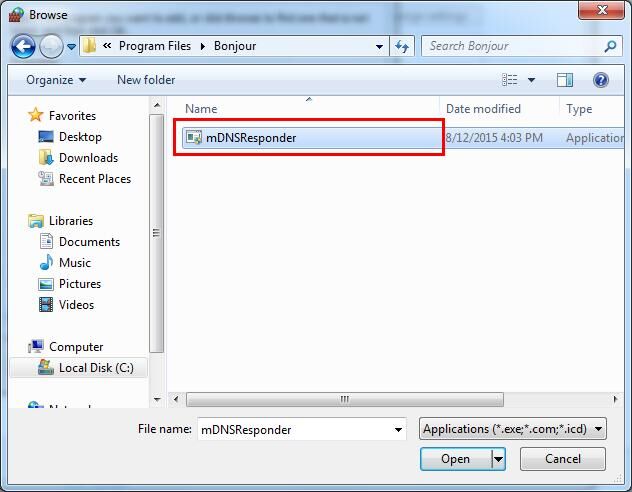Select Recent Places in Favorites

coord(95,179)
